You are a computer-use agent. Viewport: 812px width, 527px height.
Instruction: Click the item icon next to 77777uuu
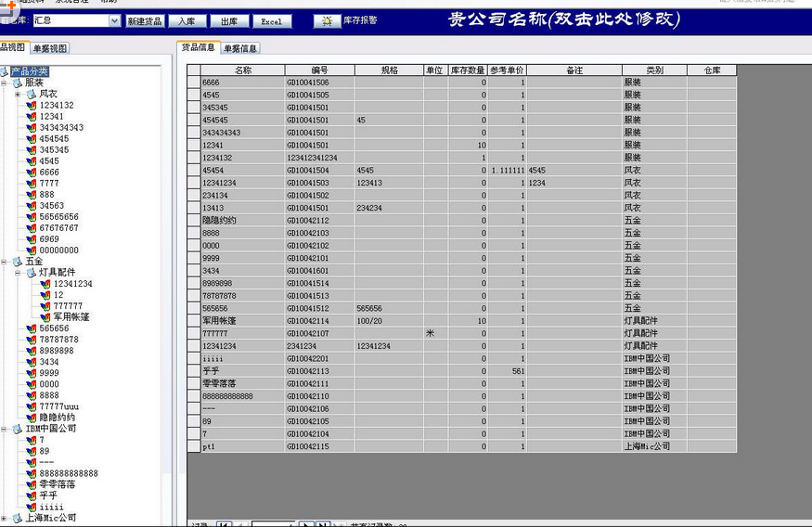(x=32, y=406)
